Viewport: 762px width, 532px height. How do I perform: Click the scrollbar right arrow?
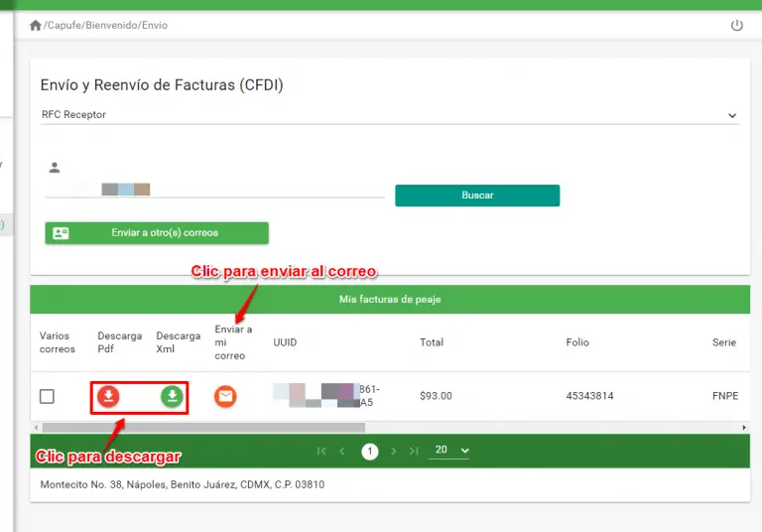[744, 427]
